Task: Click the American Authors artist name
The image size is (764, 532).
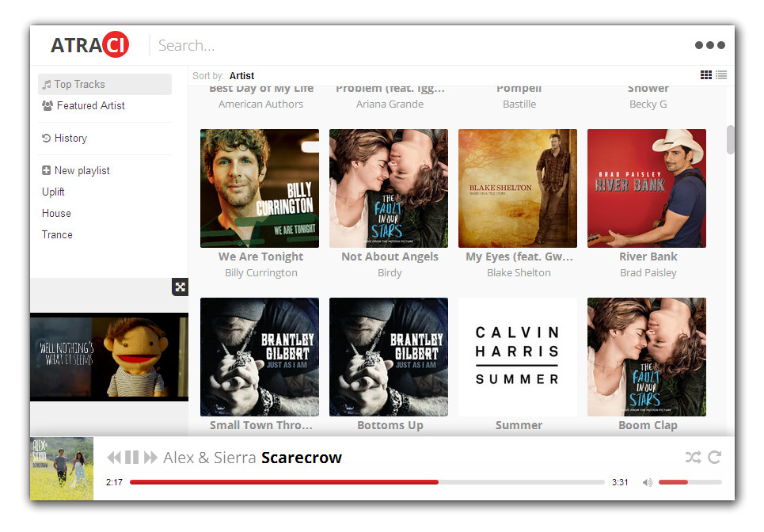Action: point(260,104)
